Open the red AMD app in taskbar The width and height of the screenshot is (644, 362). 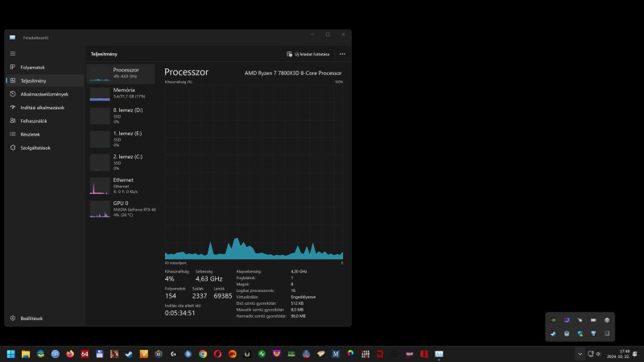point(380,354)
